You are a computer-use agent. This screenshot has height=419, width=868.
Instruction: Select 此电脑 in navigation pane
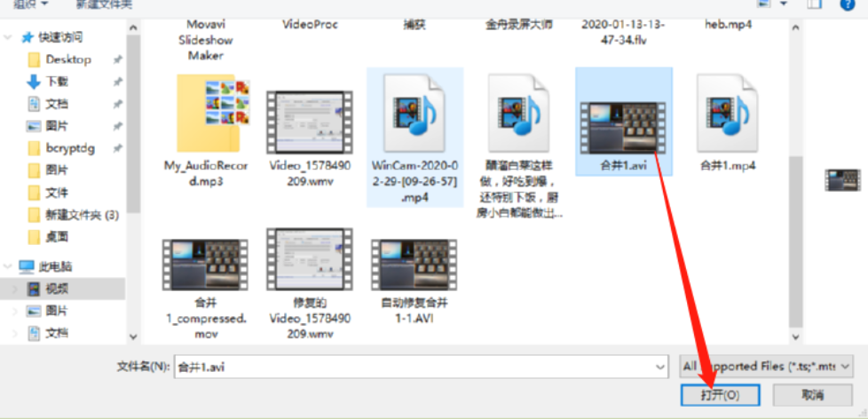coord(55,267)
